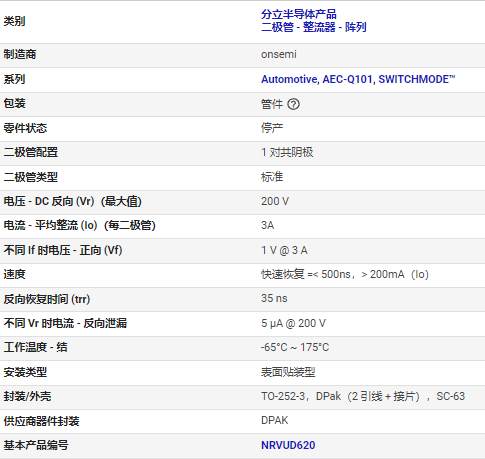Viewport: 485px width, 459px height.
Task: Open the 分立半导体产品 category link
Action: [299, 14]
